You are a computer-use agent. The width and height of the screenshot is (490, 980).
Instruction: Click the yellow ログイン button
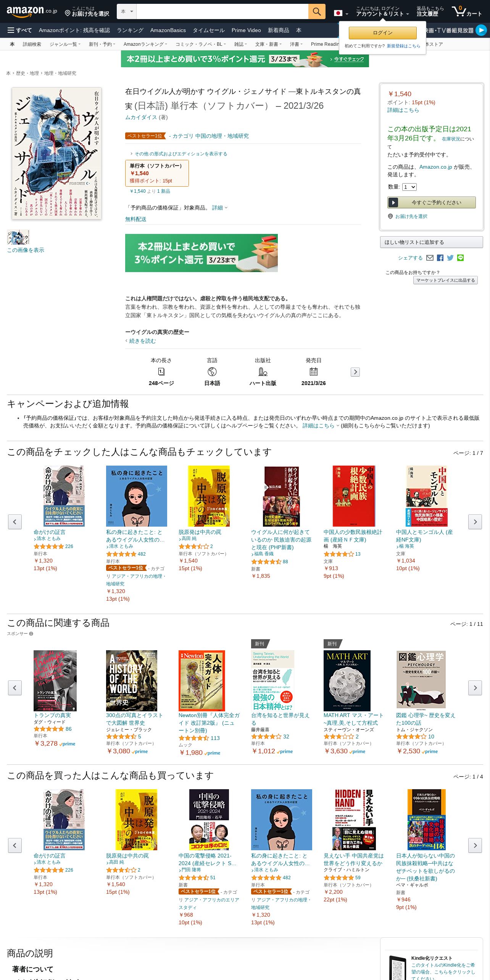[382, 33]
